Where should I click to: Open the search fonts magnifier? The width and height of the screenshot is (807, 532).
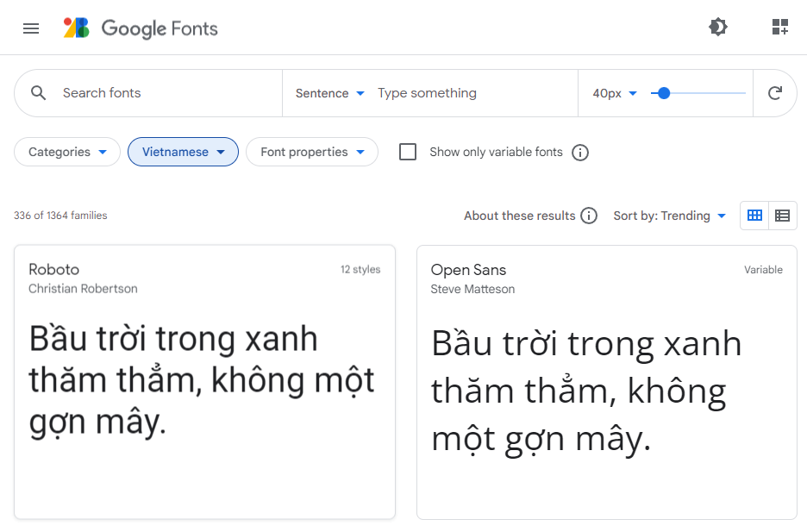pos(38,92)
